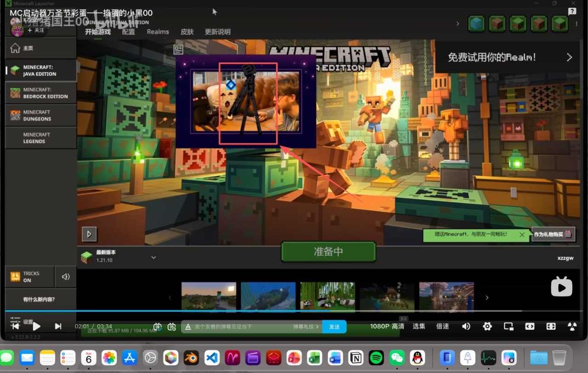Image resolution: width=588 pixels, height=373 pixels.
Task: Play the video with the play button
Action: [x=36, y=326]
